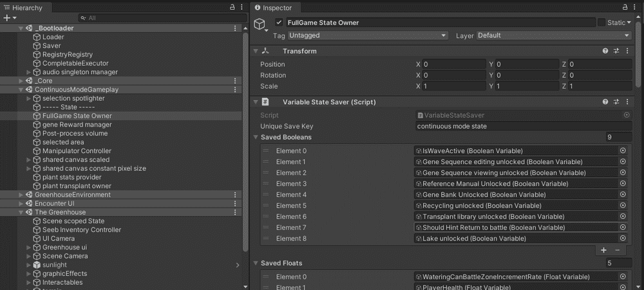
Task: Click the Hierarchy search field
Action: click(x=163, y=18)
